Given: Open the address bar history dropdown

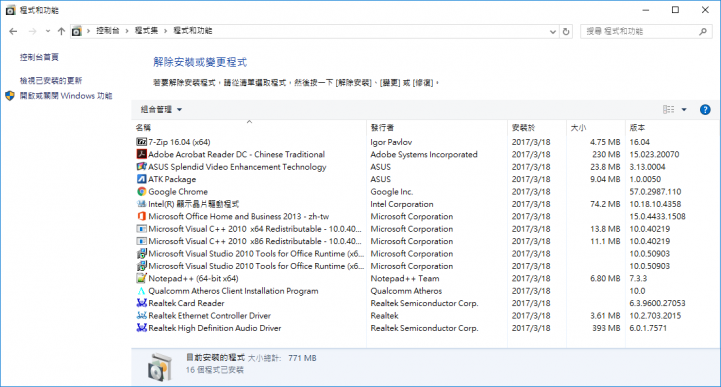Looking at the screenshot, I should [x=553, y=31].
